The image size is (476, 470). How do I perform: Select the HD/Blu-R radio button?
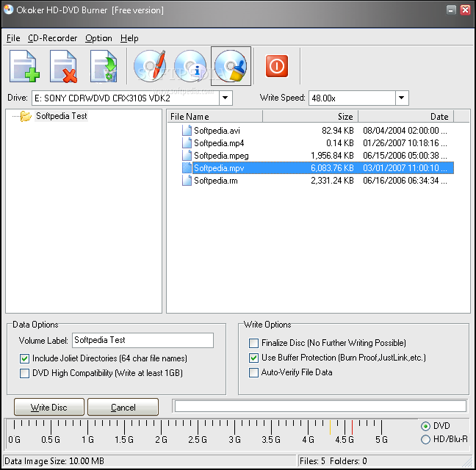tap(425, 439)
